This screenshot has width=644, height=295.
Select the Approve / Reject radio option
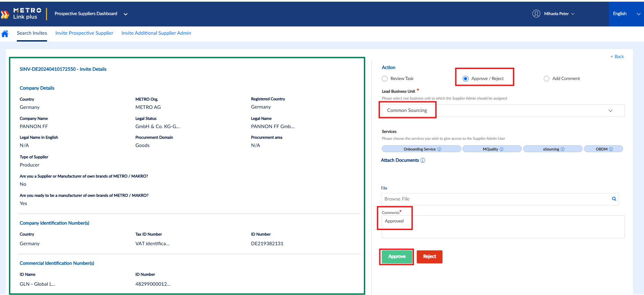point(466,79)
